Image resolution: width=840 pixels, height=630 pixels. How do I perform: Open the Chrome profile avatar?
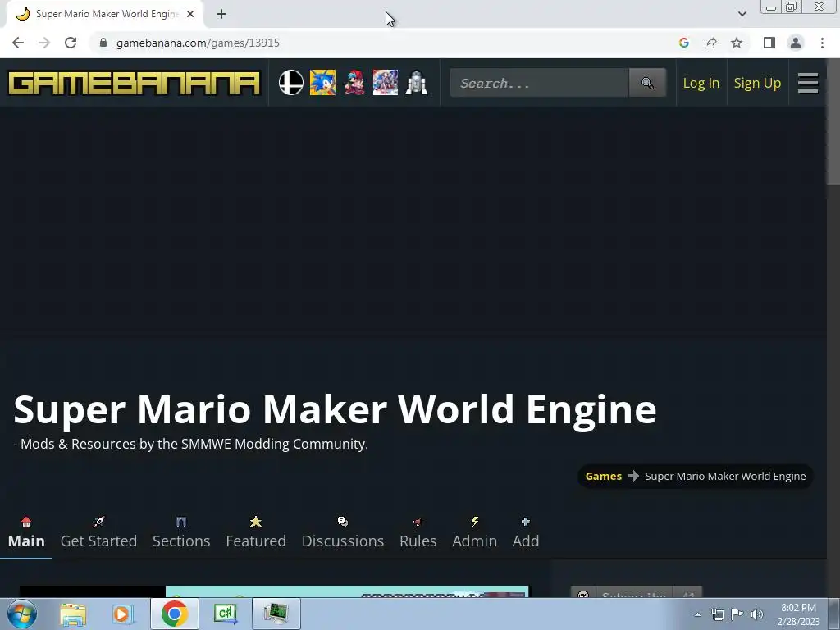[796, 43]
